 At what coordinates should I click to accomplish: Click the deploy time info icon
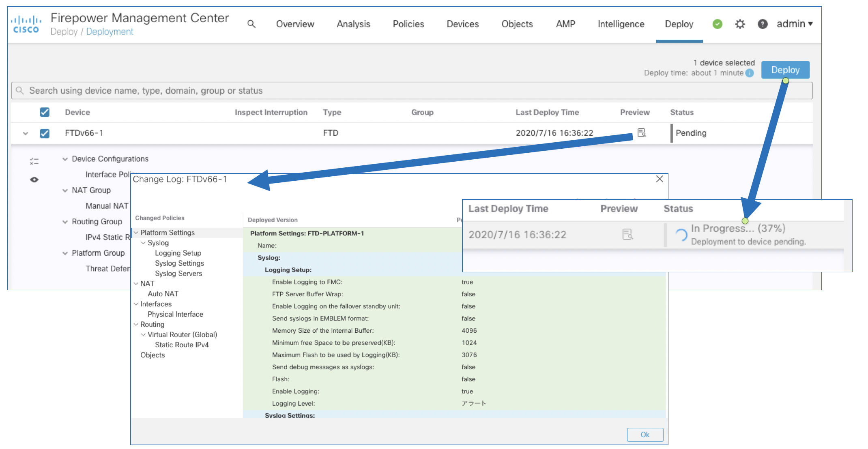click(750, 73)
